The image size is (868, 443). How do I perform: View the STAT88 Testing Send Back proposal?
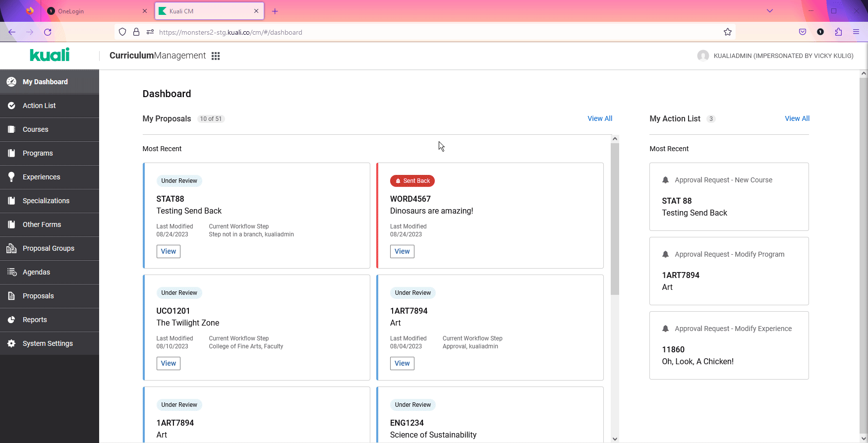[169, 251]
